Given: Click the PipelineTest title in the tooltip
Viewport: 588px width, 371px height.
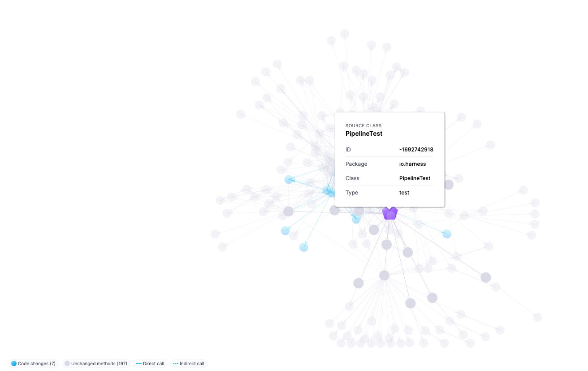Looking at the screenshot, I should click(364, 134).
